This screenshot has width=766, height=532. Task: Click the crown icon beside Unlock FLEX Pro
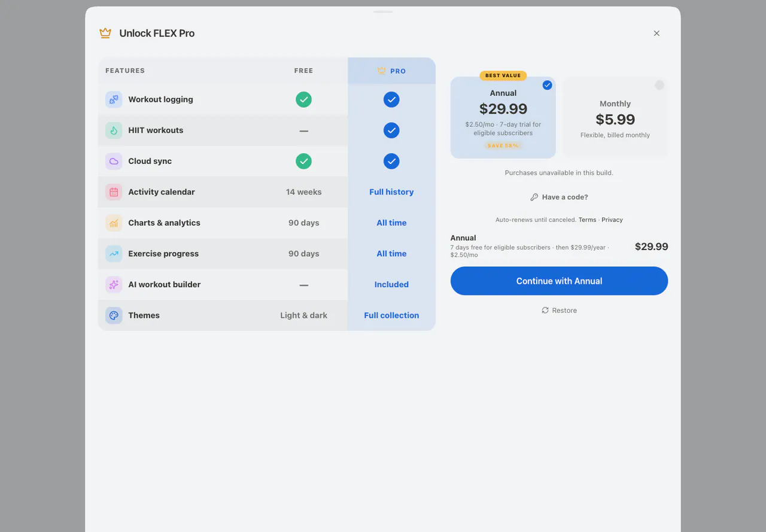(x=105, y=34)
